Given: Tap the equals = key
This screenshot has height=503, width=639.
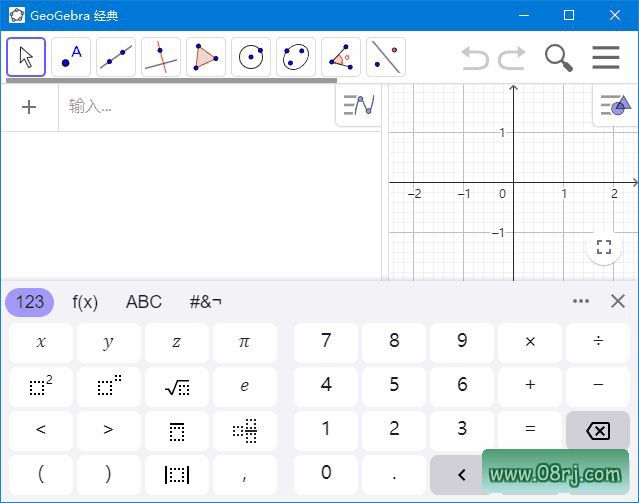Looking at the screenshot, I should click(530, 430).
